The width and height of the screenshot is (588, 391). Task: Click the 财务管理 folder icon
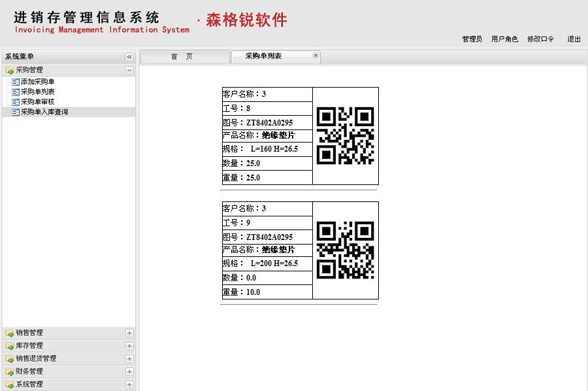point(10,371)
